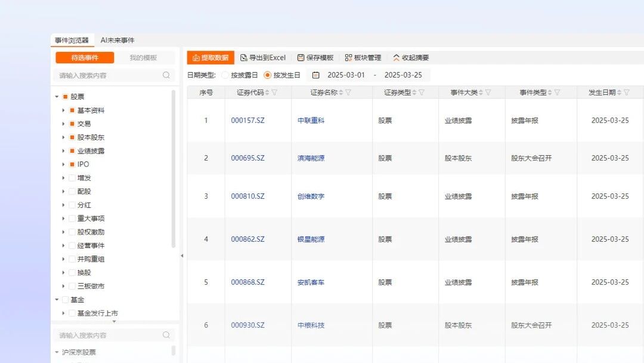
Task: Click the 股东大会召开 cell in row 2
Action: coord(531,158)
